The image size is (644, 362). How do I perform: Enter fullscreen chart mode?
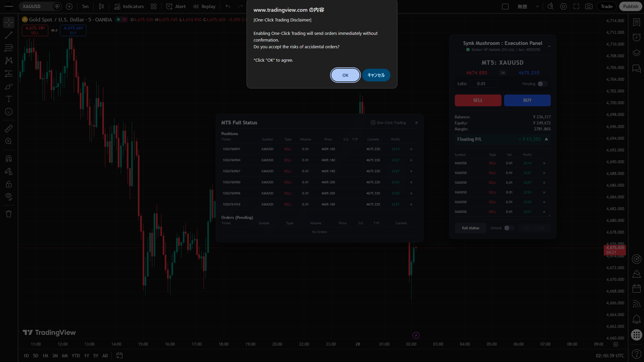click(576, 6)
